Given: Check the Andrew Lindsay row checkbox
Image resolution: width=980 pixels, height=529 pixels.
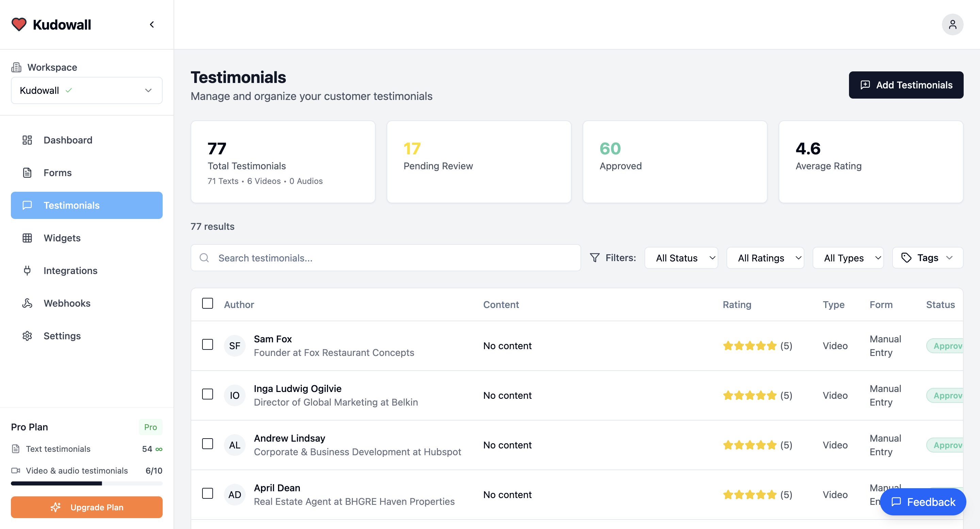Looking at the screenshot, I should [x=207, y=444].
